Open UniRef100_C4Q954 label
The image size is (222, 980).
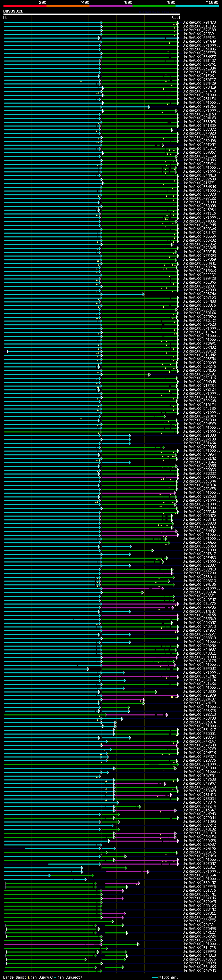[x=199, y=454]
